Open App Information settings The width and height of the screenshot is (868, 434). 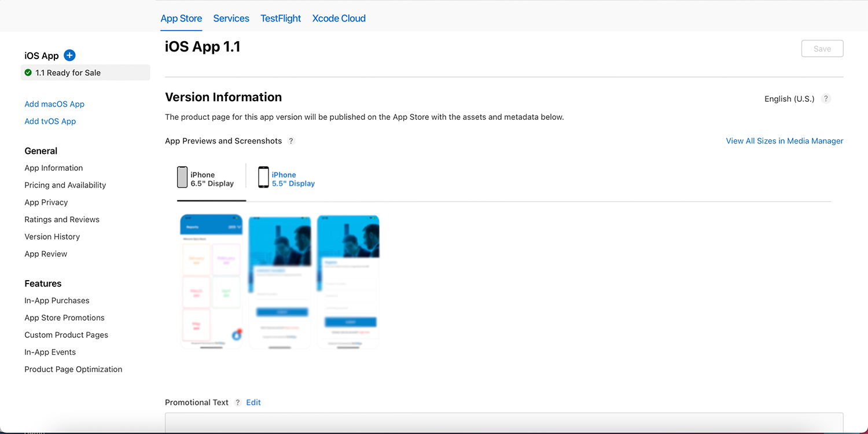[53, 168]
